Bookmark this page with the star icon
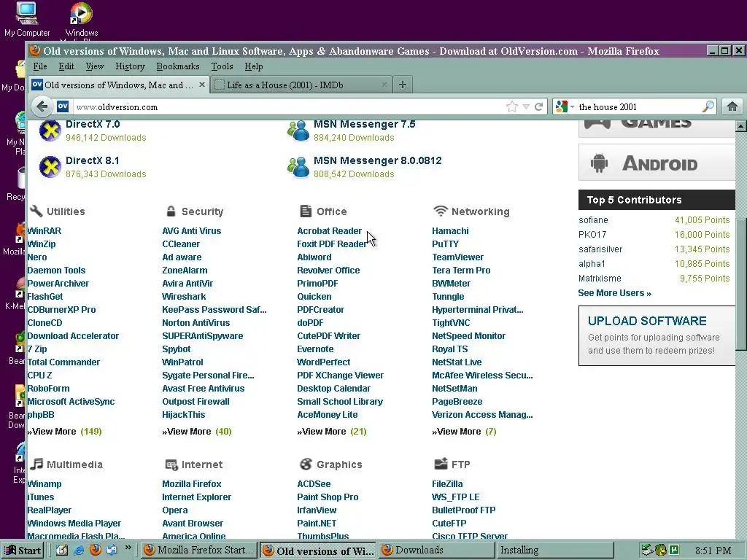 (512, 106)
